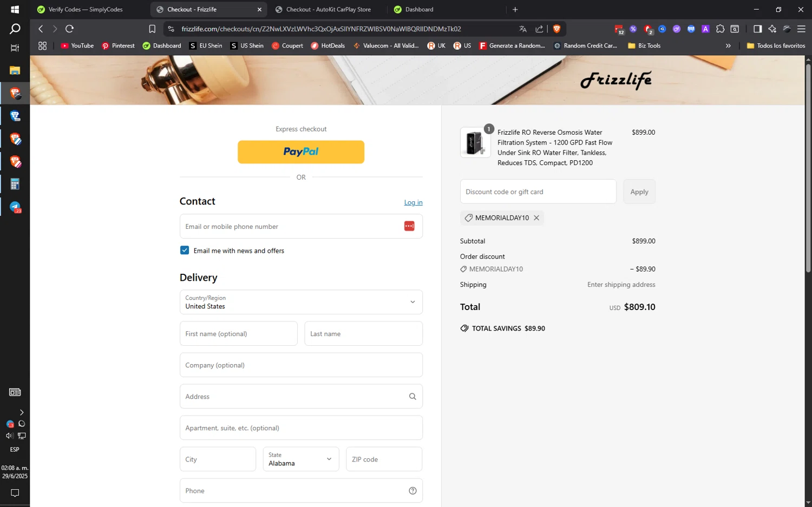Open Brave Shields lion icon
Viewport: 812px width, 507px height.
[x=556, y=29]
